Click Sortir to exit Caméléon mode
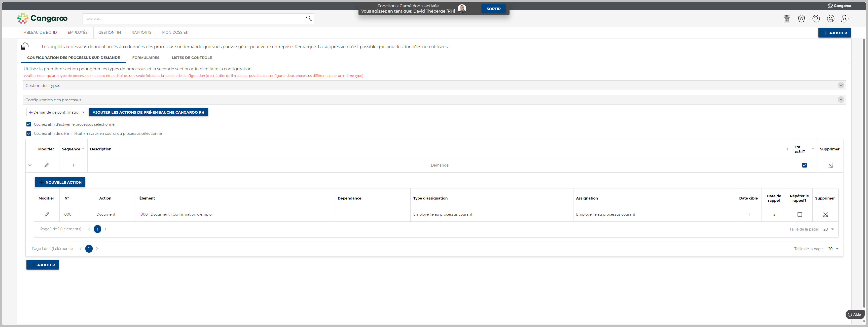868x327 pixels. (x=493, y=9)
